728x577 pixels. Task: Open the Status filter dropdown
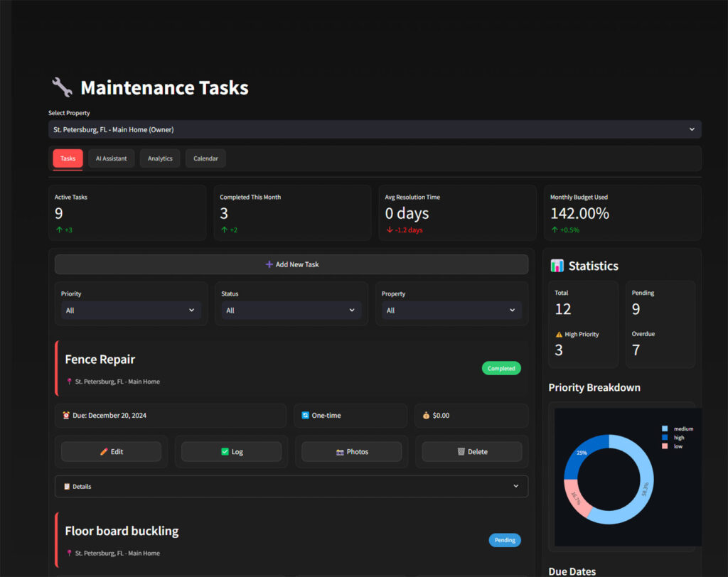pos(291,311)
